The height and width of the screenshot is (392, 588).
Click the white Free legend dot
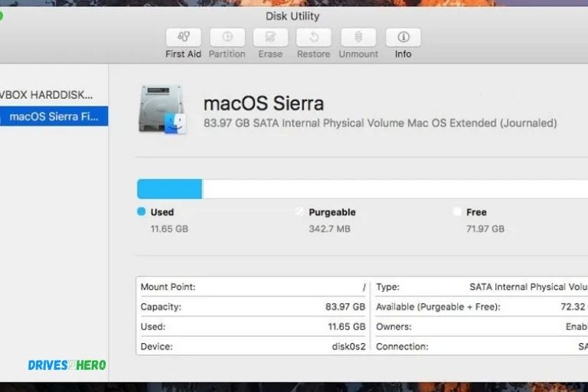tap(457, 211)
